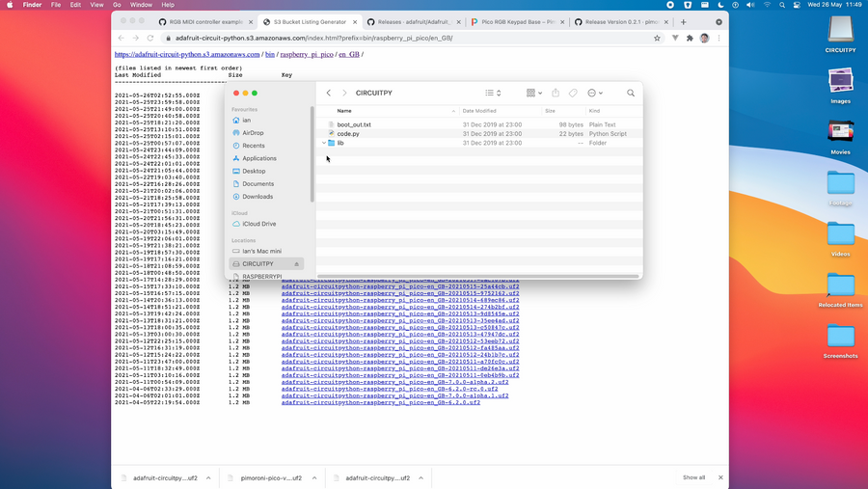Open the bin breadcrumb link
Viewport: 868px width, 489px height.
point(270,54)
